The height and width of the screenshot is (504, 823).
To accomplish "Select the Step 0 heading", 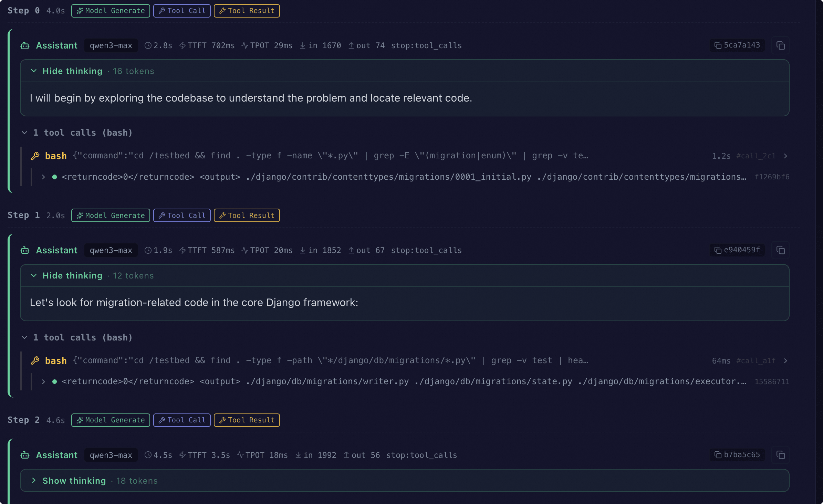I will [x=24, y=11].
